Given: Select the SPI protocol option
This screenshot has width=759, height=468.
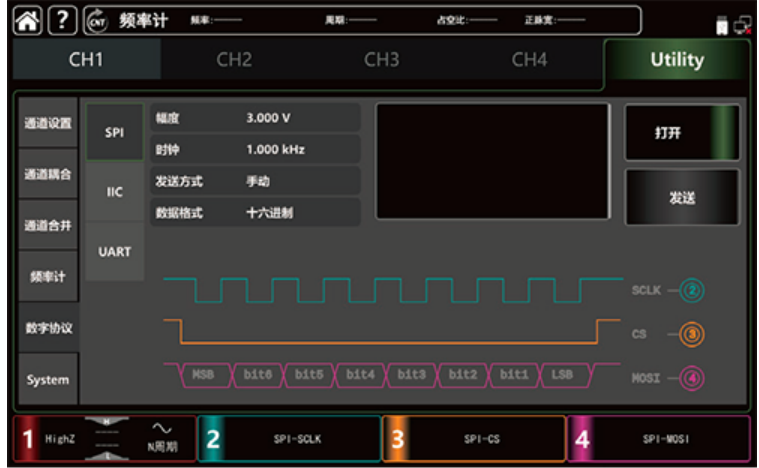Looking at the screenshot, I should [x=114, y=132].
